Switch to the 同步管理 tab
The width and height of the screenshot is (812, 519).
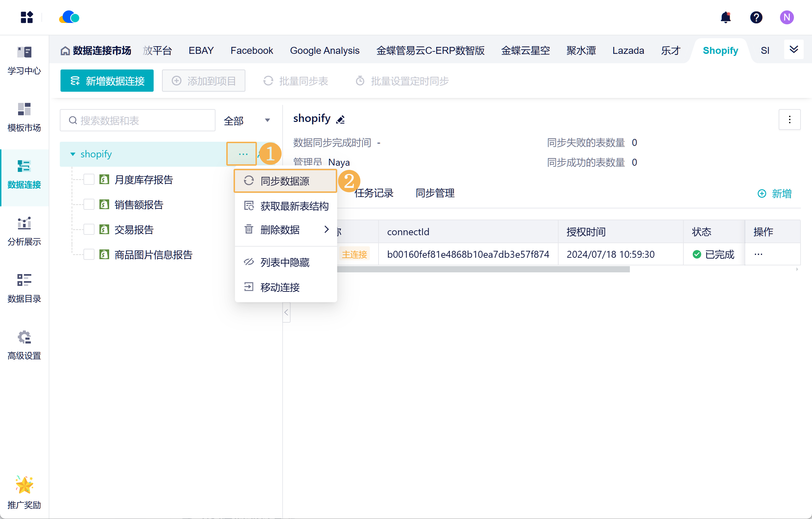click(x=435, y=193)
